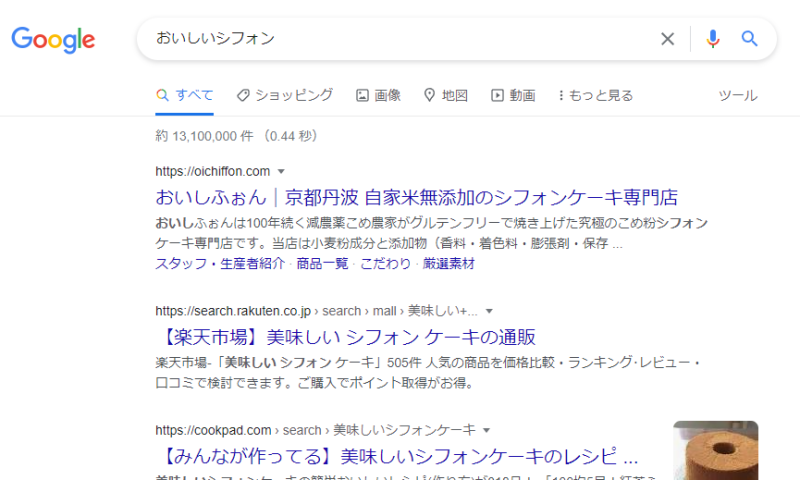Click the chiffon cake thumbnail image

click(715, 450)
